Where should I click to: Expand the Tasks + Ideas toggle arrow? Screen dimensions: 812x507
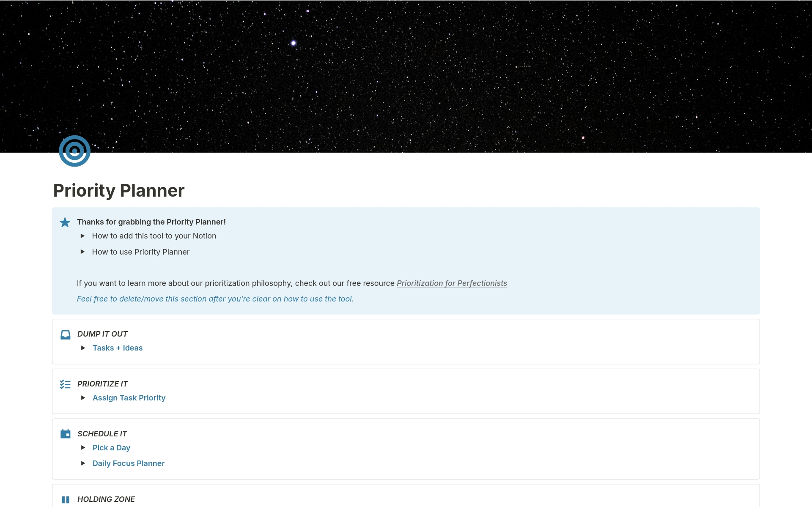click(x=83, y=348)
